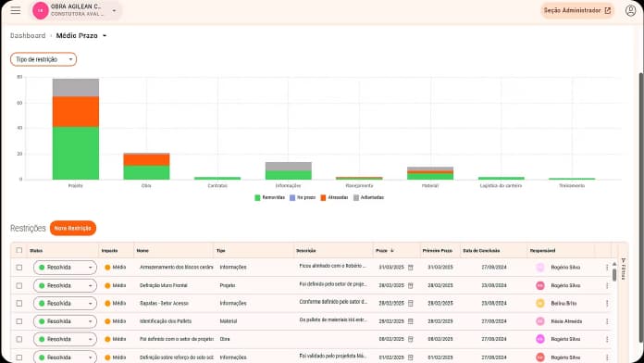Check the checkbox of the Obra type row

[19, 339]
